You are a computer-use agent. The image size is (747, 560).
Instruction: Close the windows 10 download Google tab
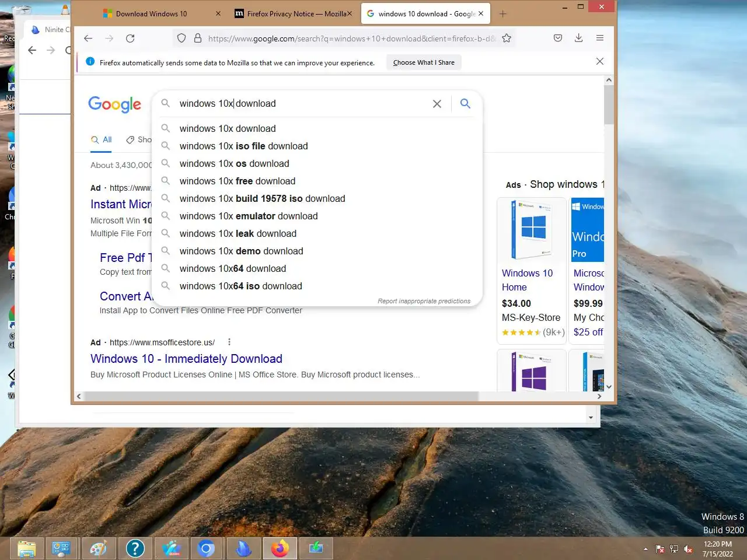pyautogui.click(x=481, y=13)
